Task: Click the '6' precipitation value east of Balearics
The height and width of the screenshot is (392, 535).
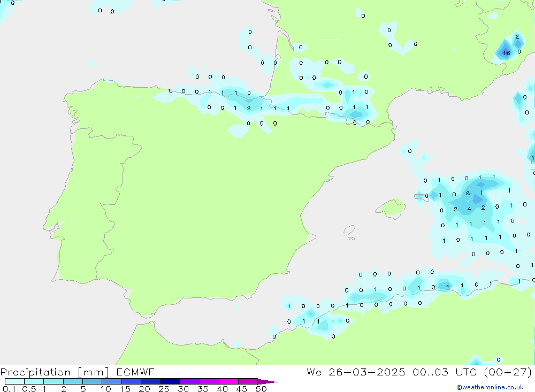Action: [x=468, y=194]
